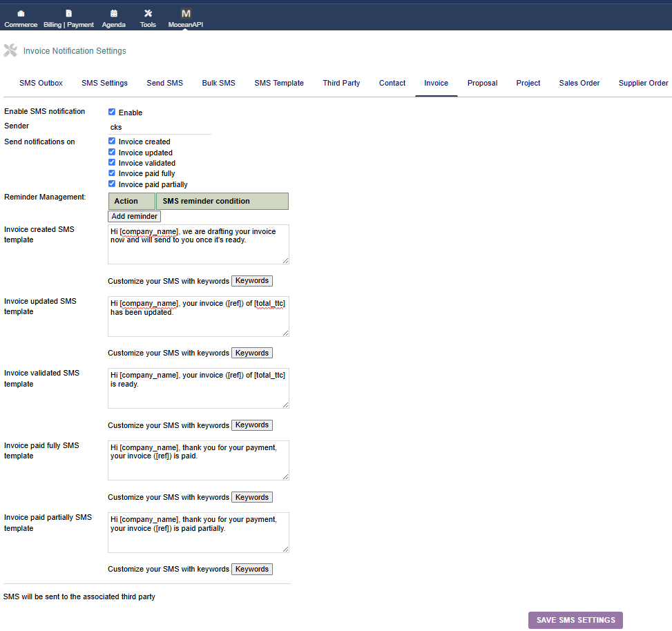
Task: Click the Save SMS Settings button
Action: [575, 620]
